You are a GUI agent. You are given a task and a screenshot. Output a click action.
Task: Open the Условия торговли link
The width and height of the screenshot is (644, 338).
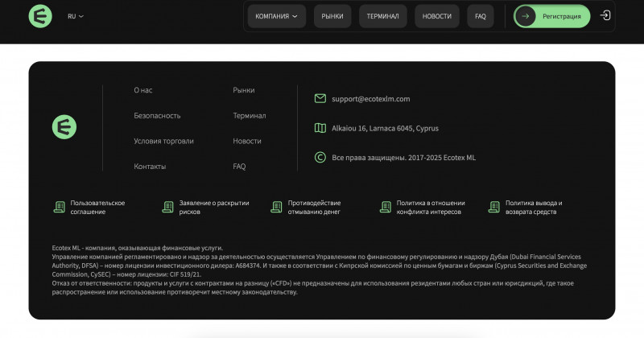[163, 141]
